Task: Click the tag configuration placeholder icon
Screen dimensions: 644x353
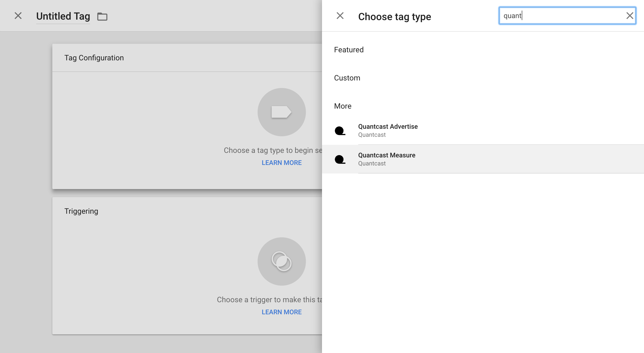Action: 281,112
